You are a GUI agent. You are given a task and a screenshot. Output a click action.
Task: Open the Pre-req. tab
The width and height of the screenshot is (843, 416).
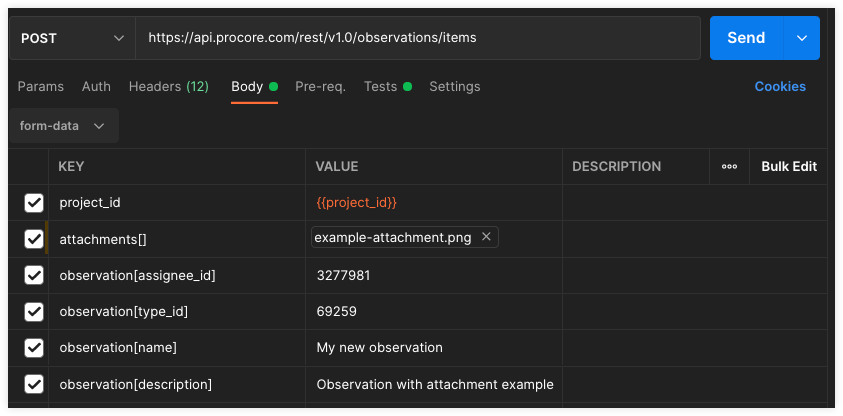tap(320, 87)
